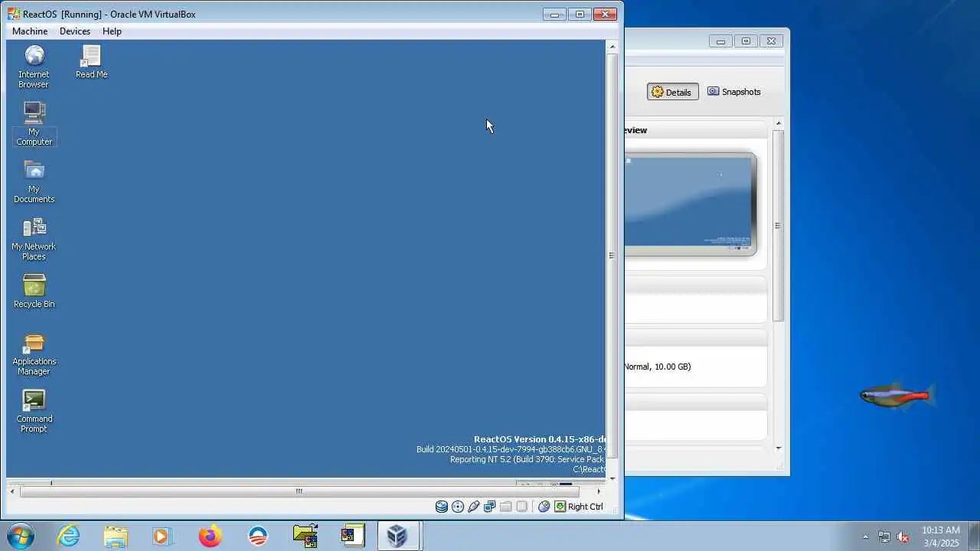Click the keyboard capture host key icon

point(560,507)
